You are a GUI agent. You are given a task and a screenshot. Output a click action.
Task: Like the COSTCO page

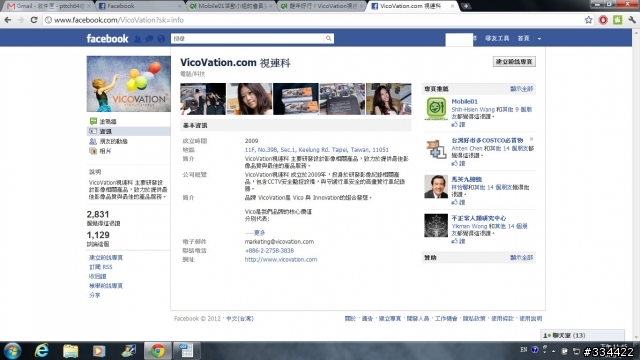point(458,163)
